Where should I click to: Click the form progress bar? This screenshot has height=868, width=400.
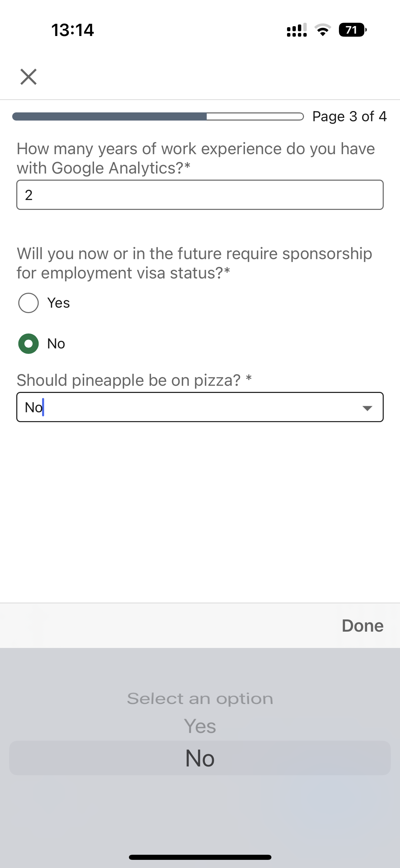(158, 116)
